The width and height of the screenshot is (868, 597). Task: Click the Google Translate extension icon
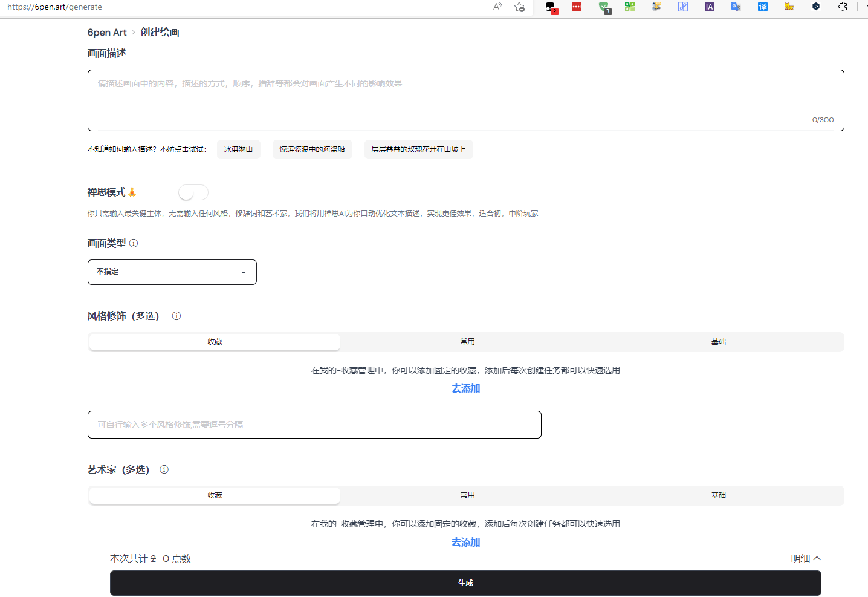736,7
